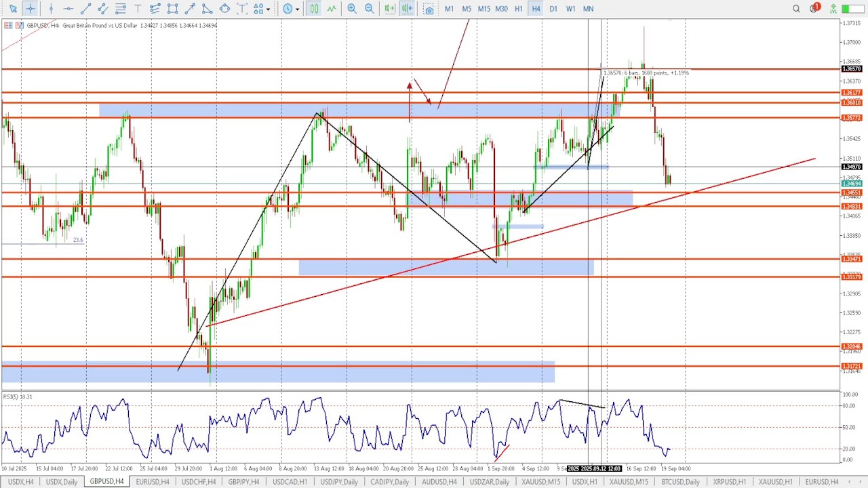The width and height of the screenshot is (868, 488).
Task: Open the BTCUSD,Daily chart tab
Action: point(680,482)
